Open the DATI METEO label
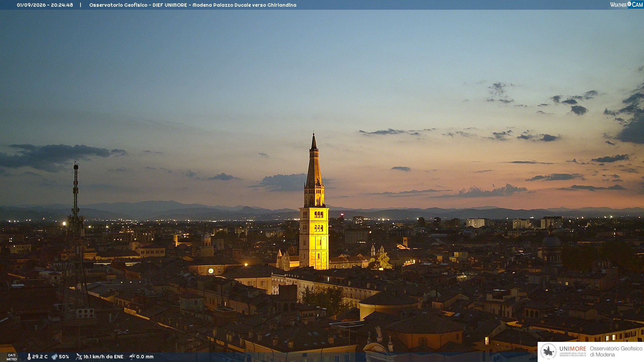The width and height of the screenshot is (644, 362). (12, 357)
